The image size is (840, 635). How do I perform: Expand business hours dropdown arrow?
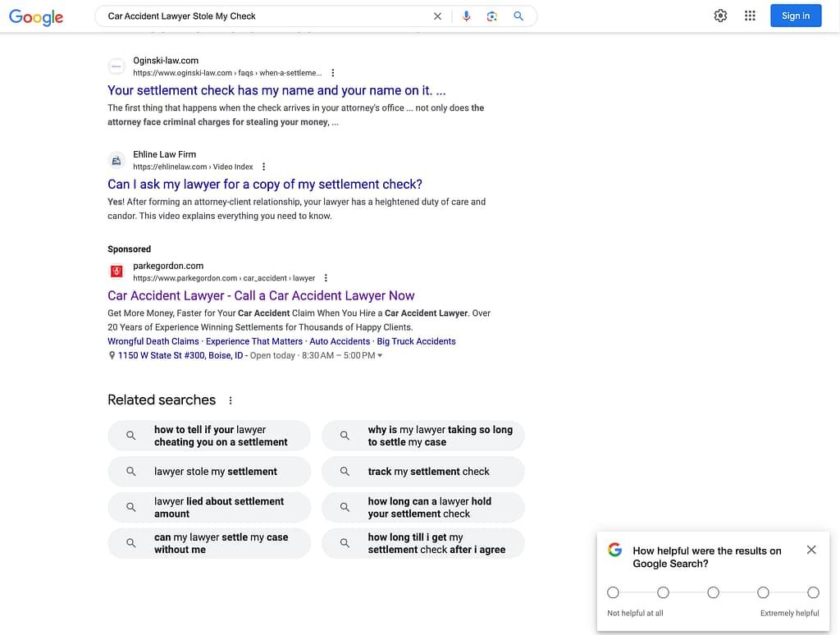[380, 355]
